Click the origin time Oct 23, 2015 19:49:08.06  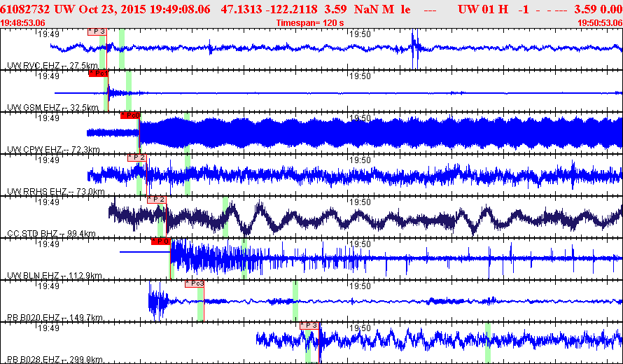pyautogui.click(x=145, y=10)
